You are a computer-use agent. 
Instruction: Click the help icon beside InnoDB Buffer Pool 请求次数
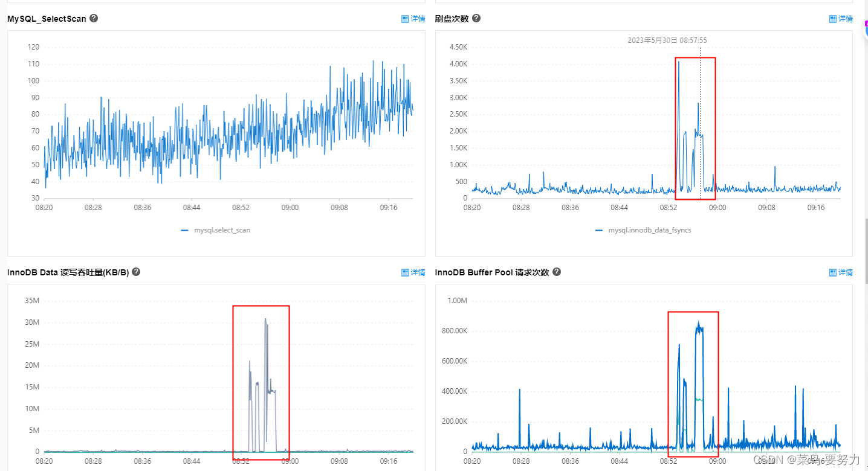point(557,272)
